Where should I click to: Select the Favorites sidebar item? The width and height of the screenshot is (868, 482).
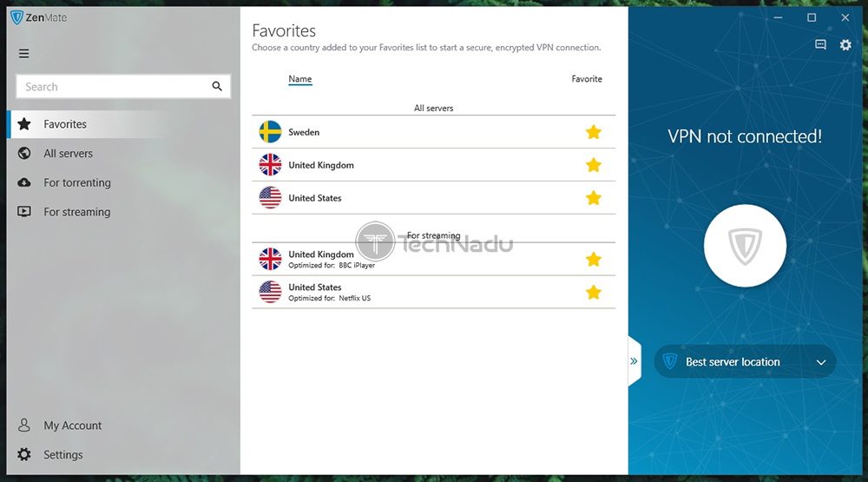(x=123, y=124)
